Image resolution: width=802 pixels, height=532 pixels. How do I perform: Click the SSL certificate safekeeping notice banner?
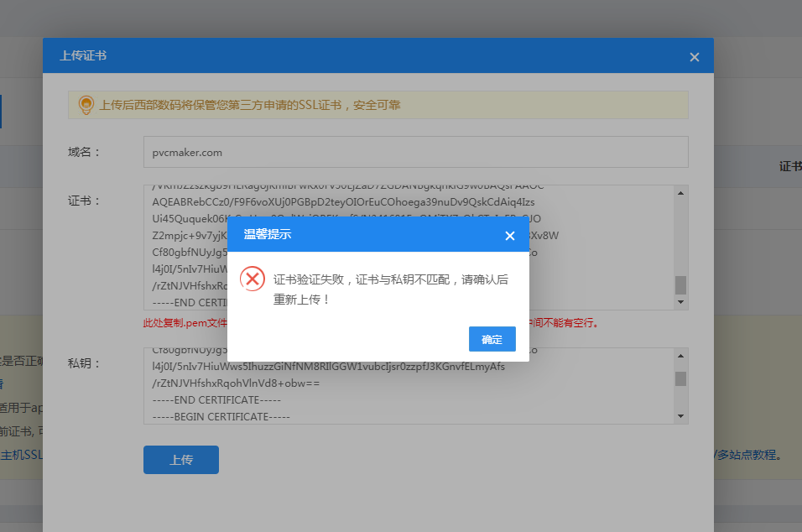click(x=378, y=105)
